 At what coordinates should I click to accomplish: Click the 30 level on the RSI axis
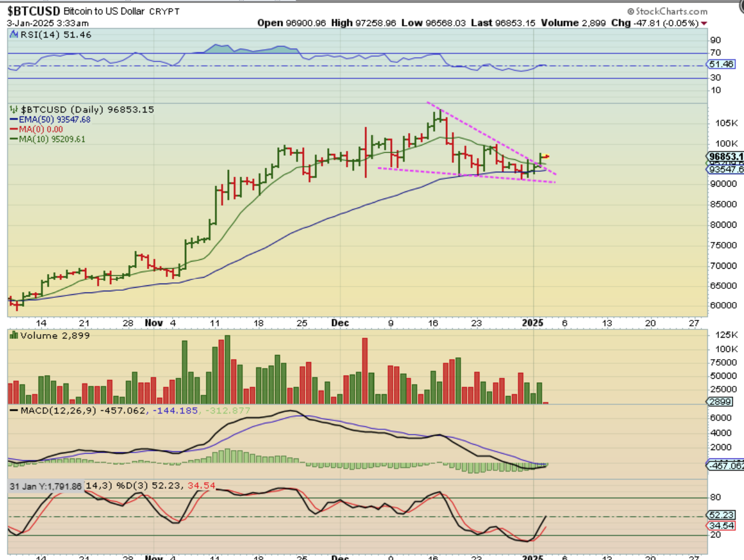(714, 78)
